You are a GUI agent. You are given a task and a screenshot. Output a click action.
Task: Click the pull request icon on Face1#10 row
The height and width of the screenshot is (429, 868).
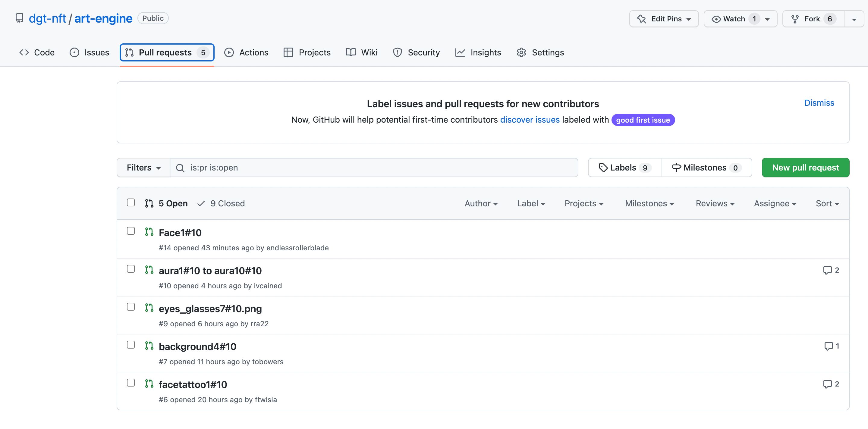coord(149,232)
